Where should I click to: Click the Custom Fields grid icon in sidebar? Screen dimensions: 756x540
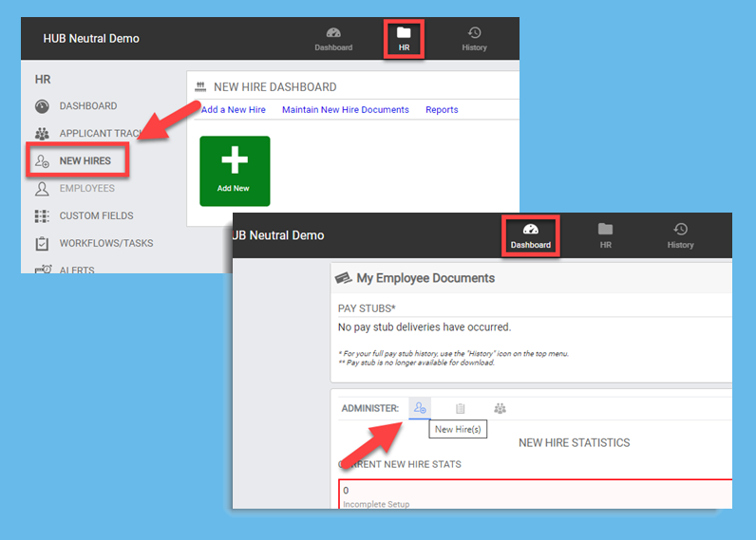point(42,216)
